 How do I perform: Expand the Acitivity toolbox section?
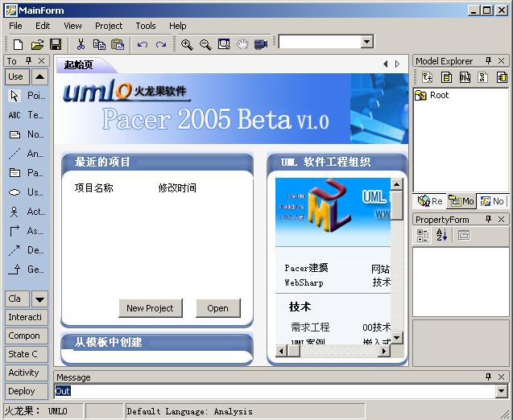pyautogui.click(x=27, y=373)
